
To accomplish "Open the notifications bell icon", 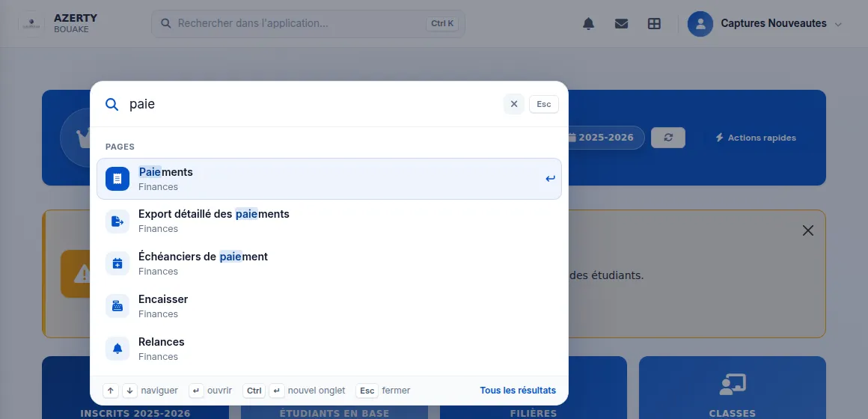I will 588,24.
